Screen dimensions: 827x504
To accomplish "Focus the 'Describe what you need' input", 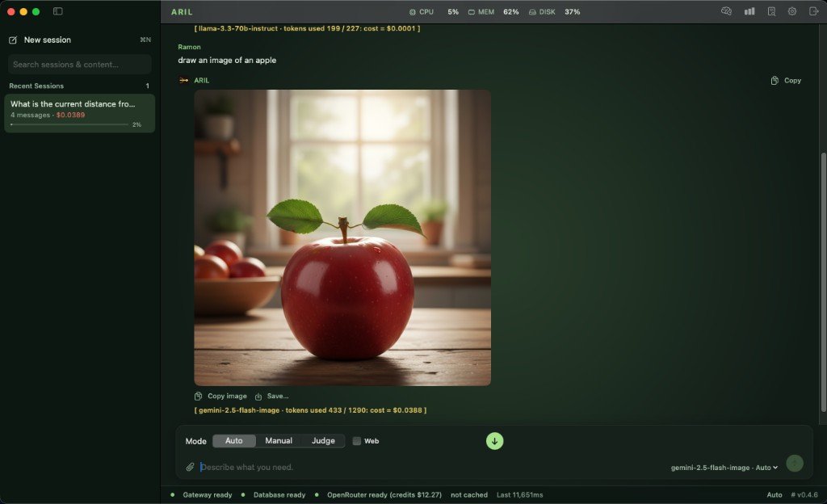I will (x=433, y=467).
